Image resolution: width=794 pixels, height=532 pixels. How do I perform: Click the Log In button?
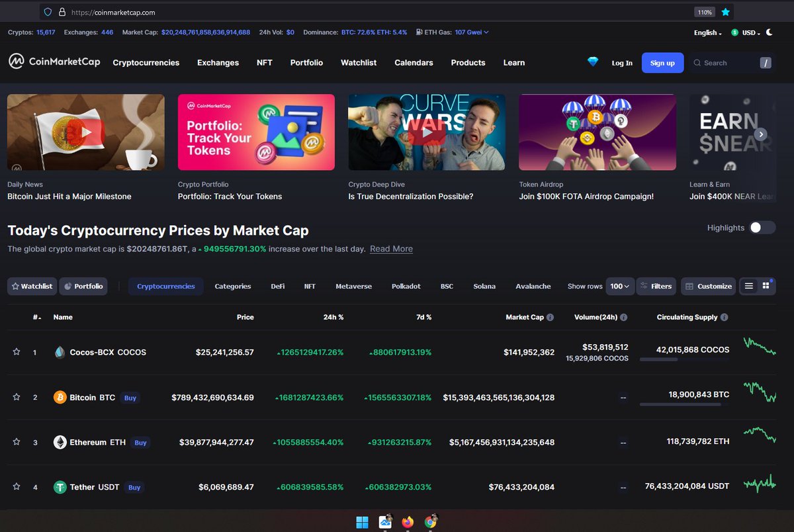coord(622,63)
